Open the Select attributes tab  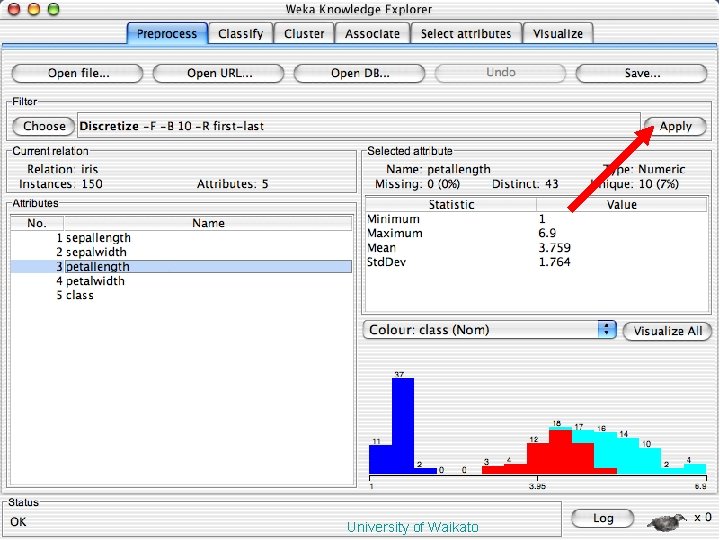[x=466, y=34]
